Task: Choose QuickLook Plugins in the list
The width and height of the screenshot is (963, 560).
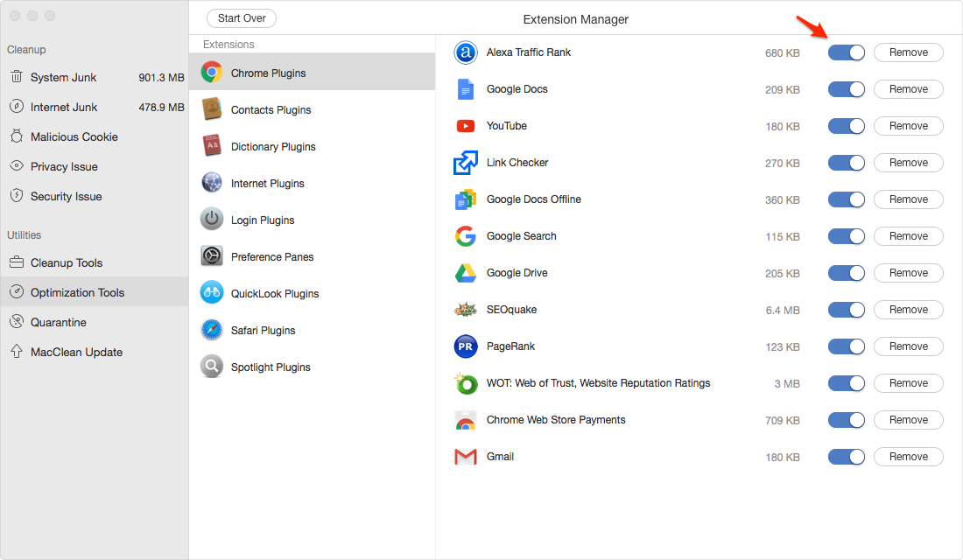Action: 312,293
